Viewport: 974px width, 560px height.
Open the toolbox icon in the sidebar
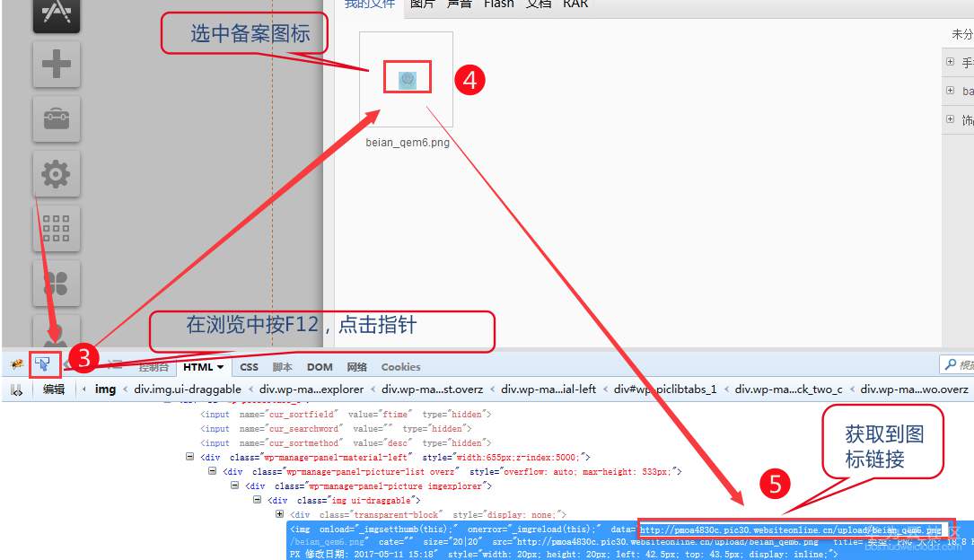point(57,118)
